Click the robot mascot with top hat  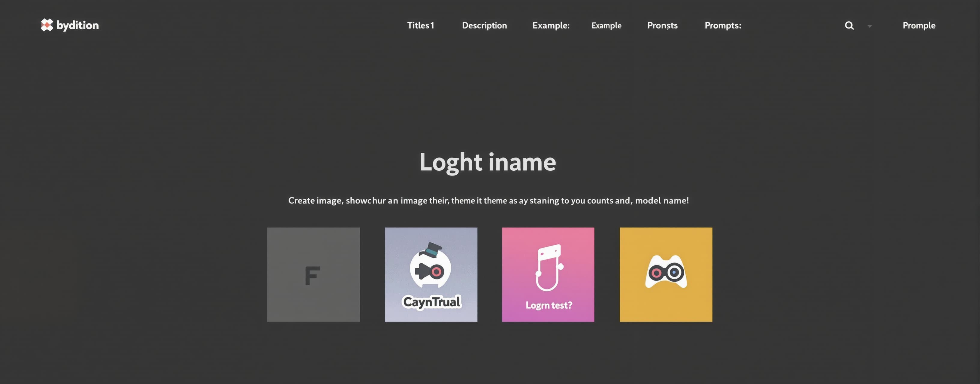pyautogui.click(x=431, y=265)
